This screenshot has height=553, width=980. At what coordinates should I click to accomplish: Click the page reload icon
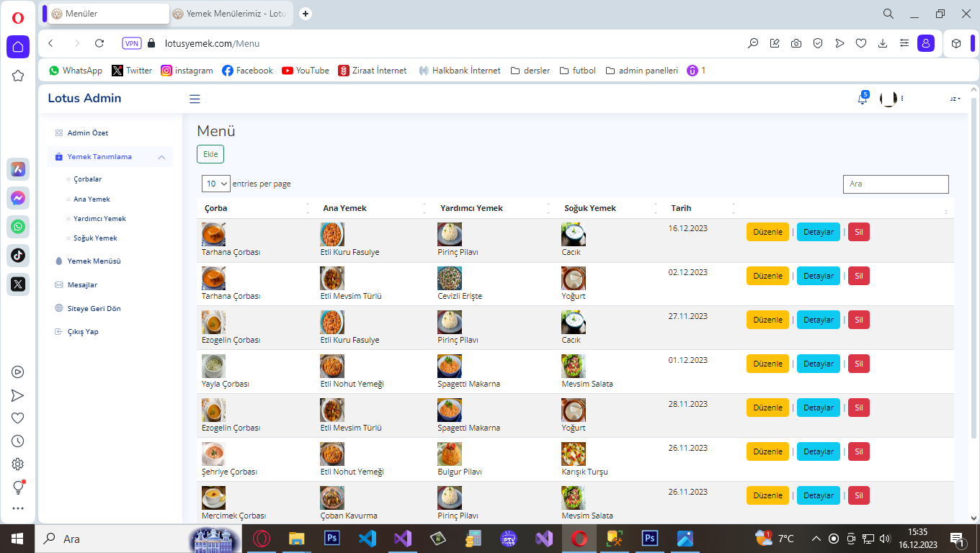coord(99,43)
